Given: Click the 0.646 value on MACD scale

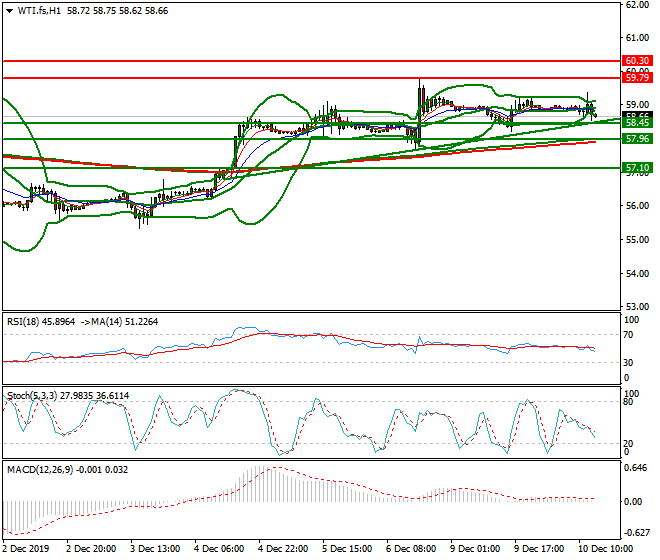Looking at the screenshot, I should tap(634, 466).
